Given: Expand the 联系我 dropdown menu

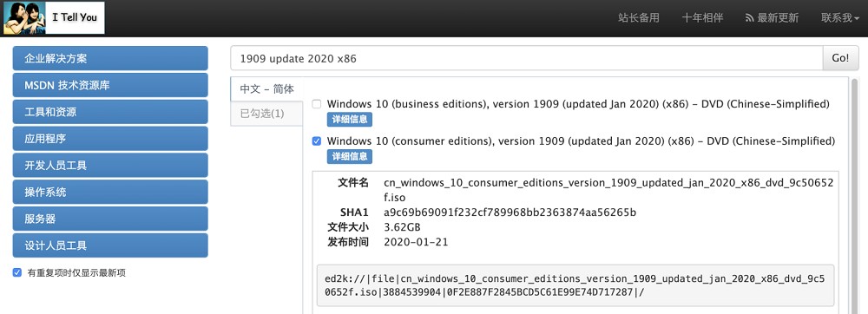Looking at the screenshot, I should click(x=839, y=17).
